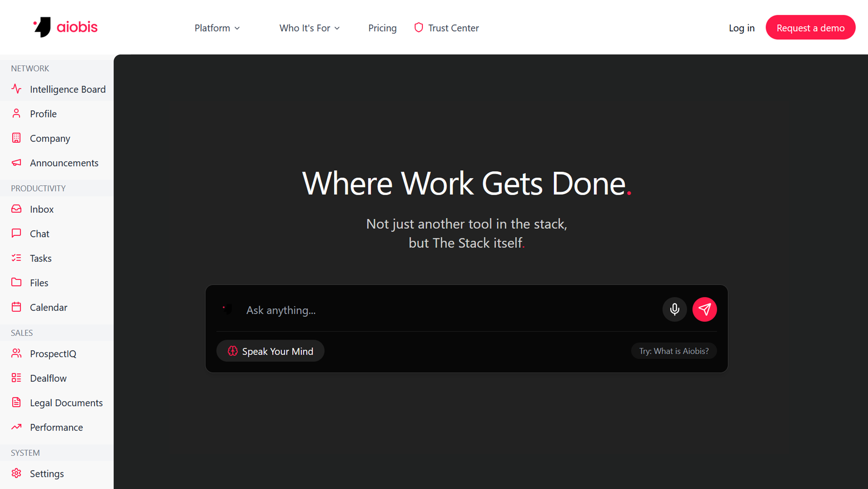The width and height of the screenshot is (868, 489).
Task: Go to Tasks in sidebar
Action: click(x=57, y=259)
